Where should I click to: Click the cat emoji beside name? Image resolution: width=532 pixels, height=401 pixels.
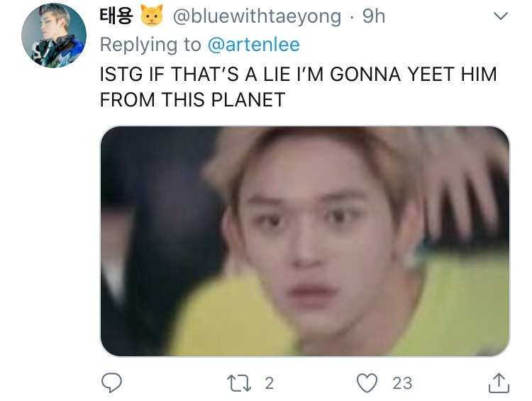(x=152, y=16)
